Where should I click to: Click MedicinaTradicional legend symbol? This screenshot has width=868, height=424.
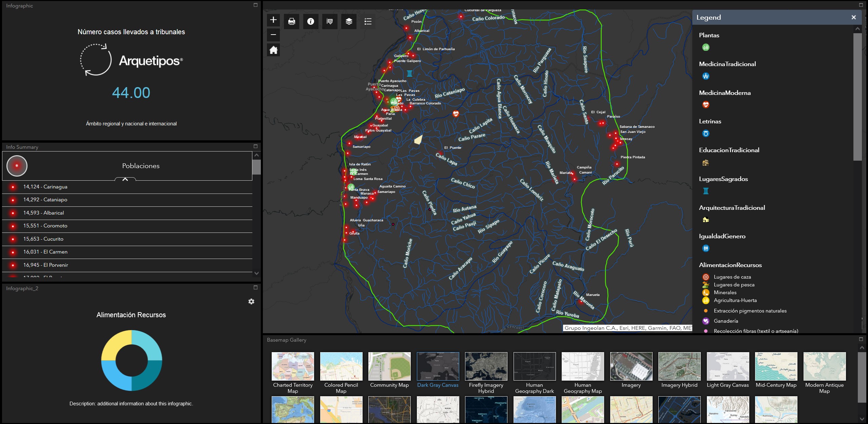(706, 76)
